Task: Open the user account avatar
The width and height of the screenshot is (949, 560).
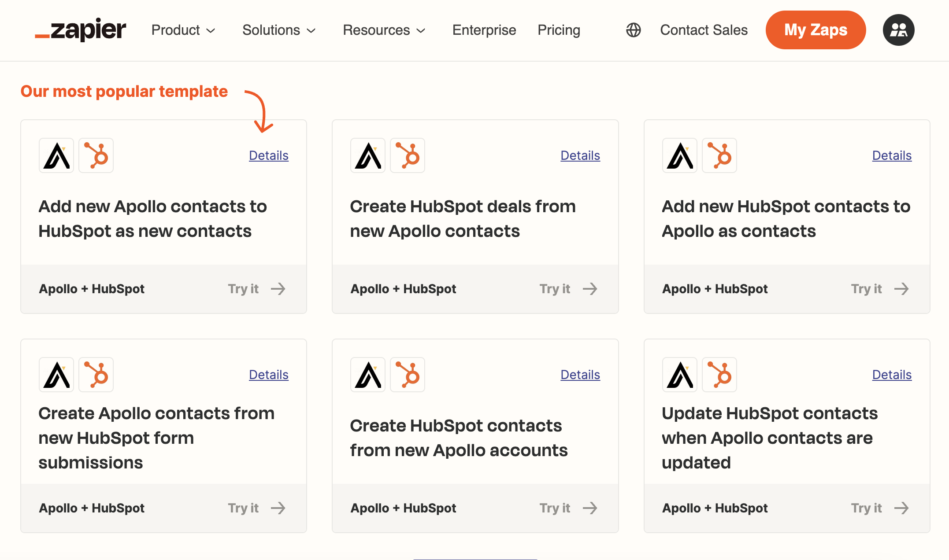Action: (898, 30)
